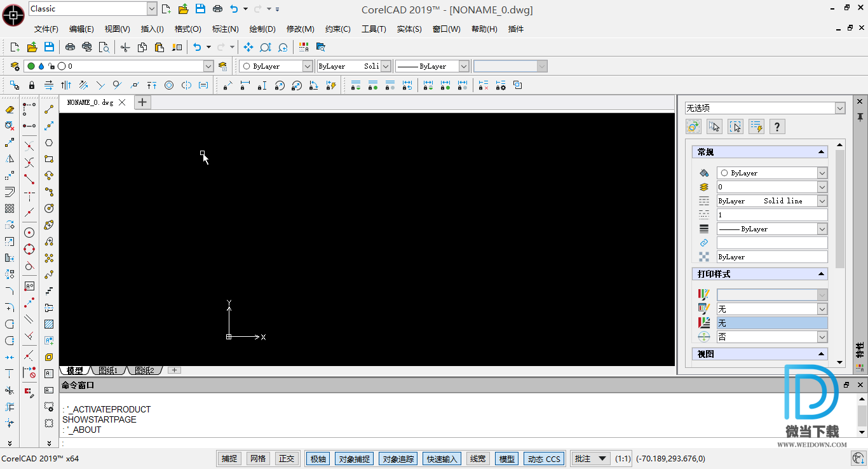Click the Paste clipboard icon in toolbar
Viewport: 868px width, 469px height.
point(159,47)
